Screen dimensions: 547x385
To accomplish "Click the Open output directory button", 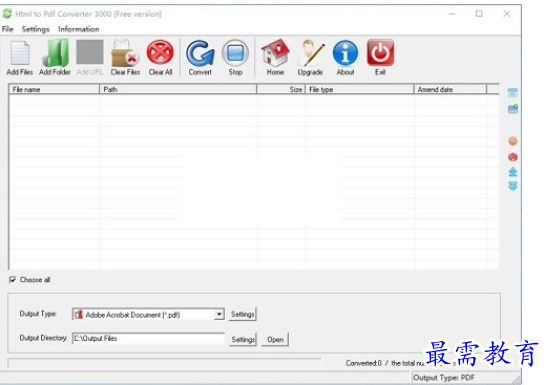I will point(275,339).
